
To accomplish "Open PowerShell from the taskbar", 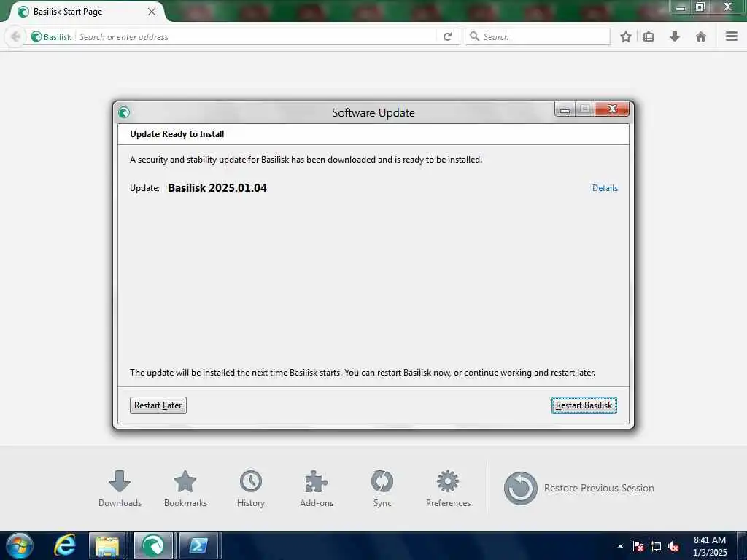I will click(198, 545).
